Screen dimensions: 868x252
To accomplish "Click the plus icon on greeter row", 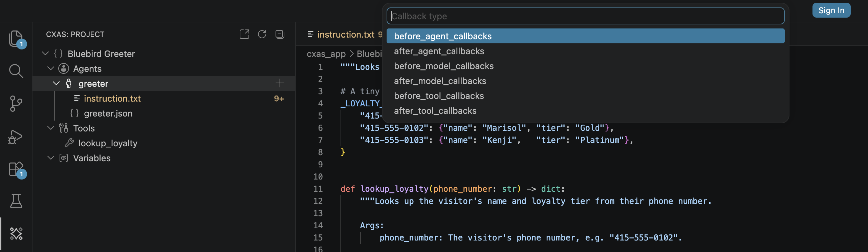I will [x=280, y=83].
